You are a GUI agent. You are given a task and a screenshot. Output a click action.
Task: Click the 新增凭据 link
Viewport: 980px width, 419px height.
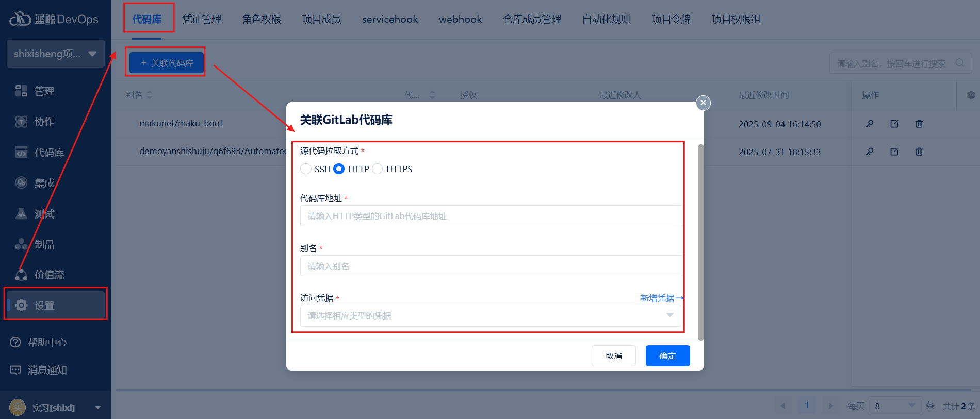pos(662,298)
